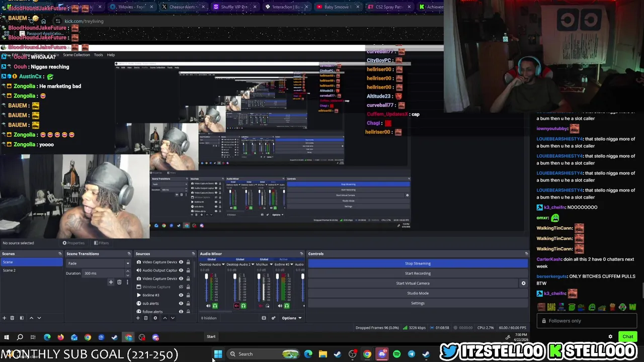This screenshot has height=362, width=644.
Task: Hide the sub alerts source
Action: (181, 303)
